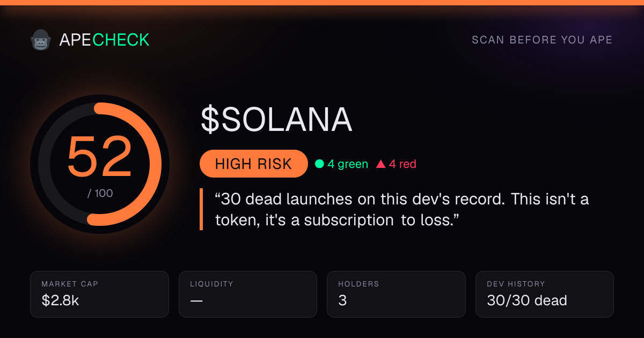Open the Market Cap $2.8k card
644x338 pixels.
(100, 294)
